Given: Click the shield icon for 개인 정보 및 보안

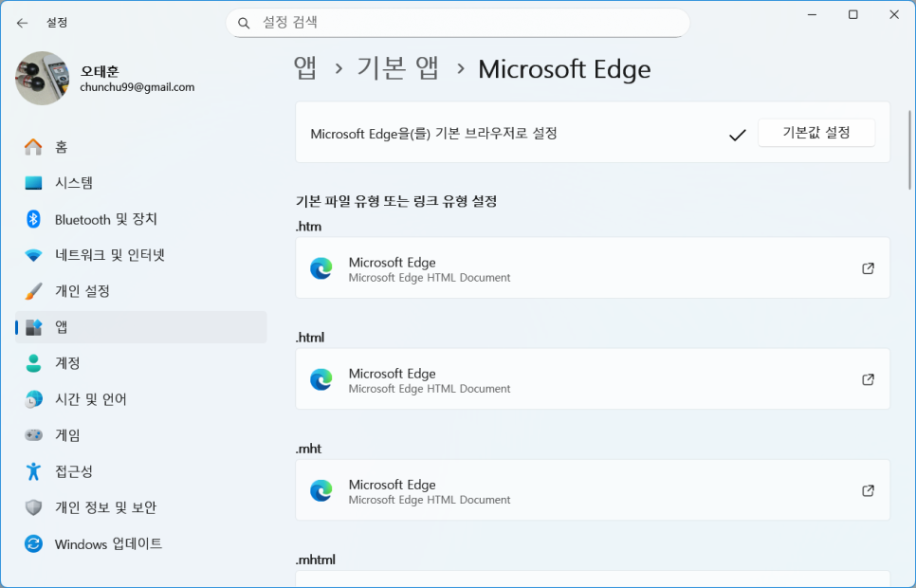Looking at the screenshot, I should (x=33, y=507).
